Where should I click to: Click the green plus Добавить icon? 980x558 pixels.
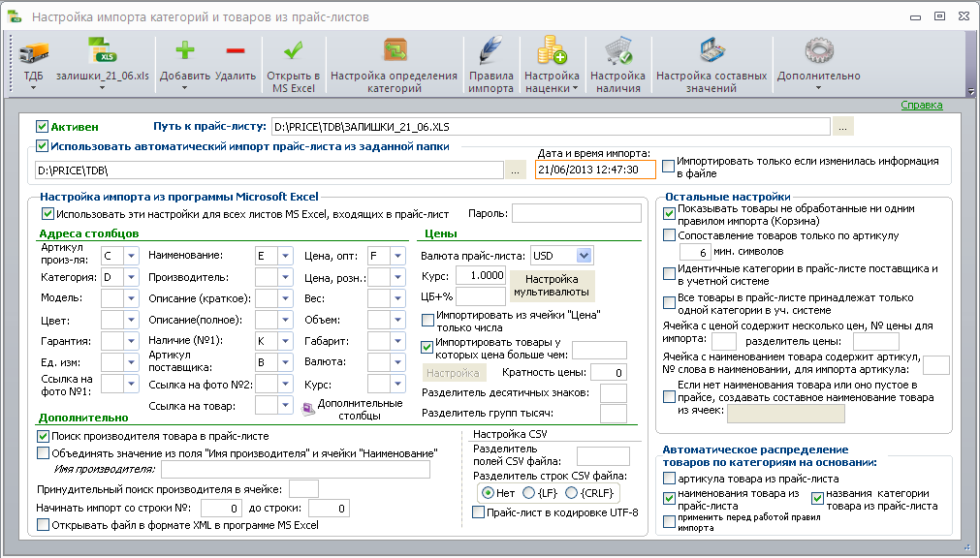click(x=184, y=50)
